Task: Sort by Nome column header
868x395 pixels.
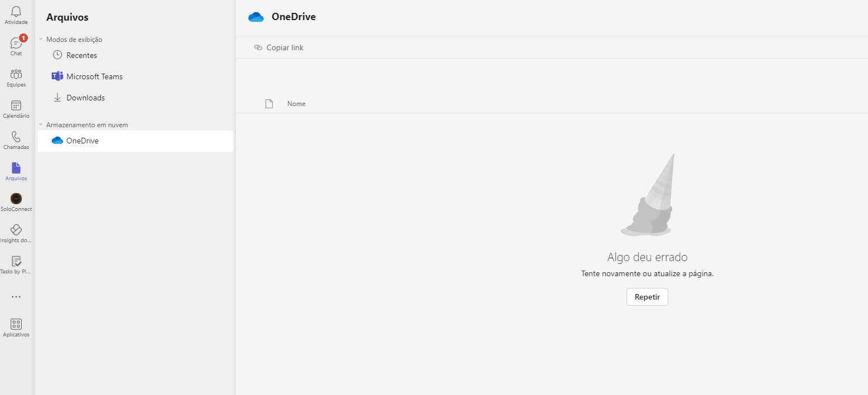Action: pyautogui.click(x=296, y=104)
